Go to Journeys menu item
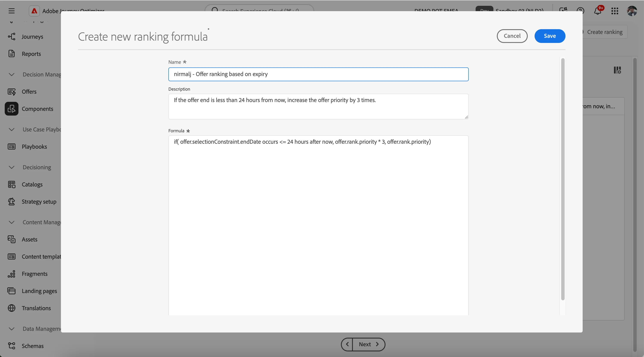 [32, 37]
